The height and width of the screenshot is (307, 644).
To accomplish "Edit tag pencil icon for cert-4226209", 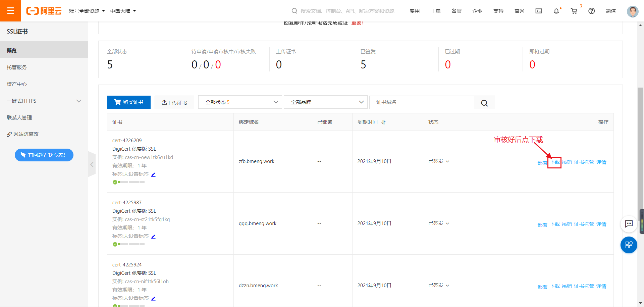I will point(153,174).
